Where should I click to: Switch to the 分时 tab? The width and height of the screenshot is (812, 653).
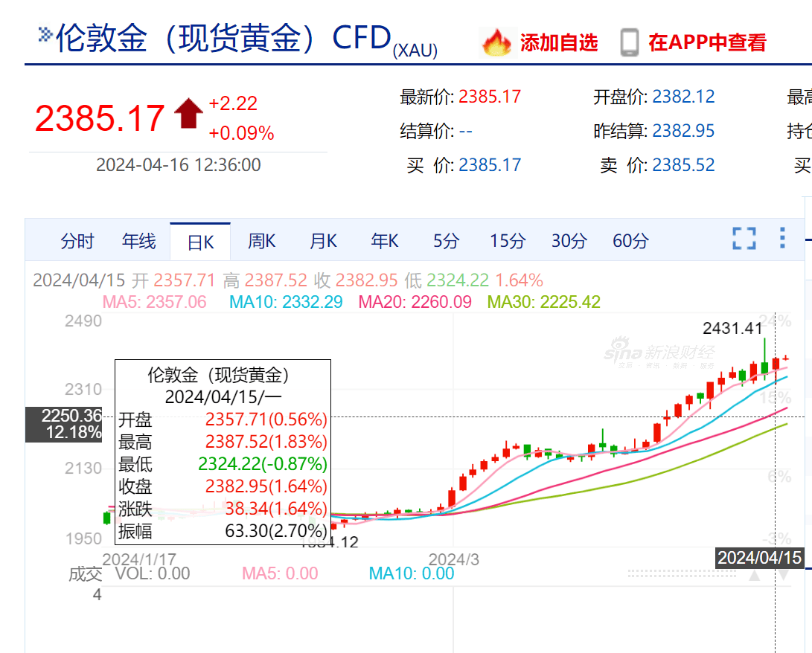pos(77,241)
